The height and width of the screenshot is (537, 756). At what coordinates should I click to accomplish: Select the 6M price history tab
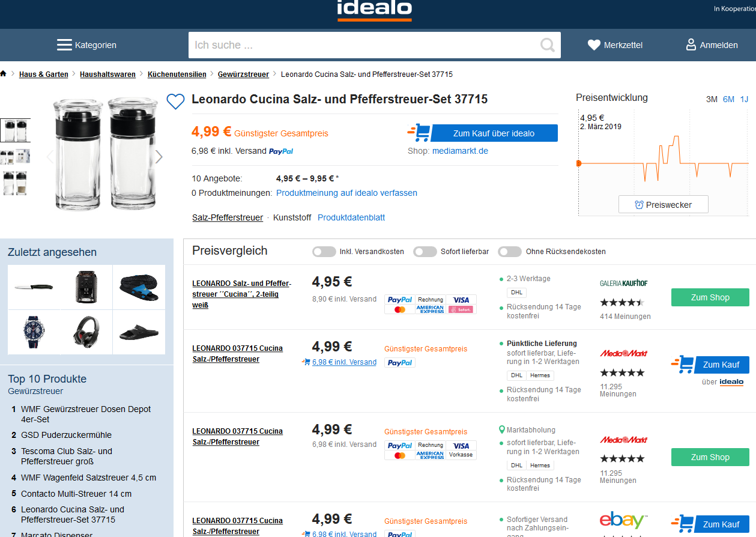(728, 99)
